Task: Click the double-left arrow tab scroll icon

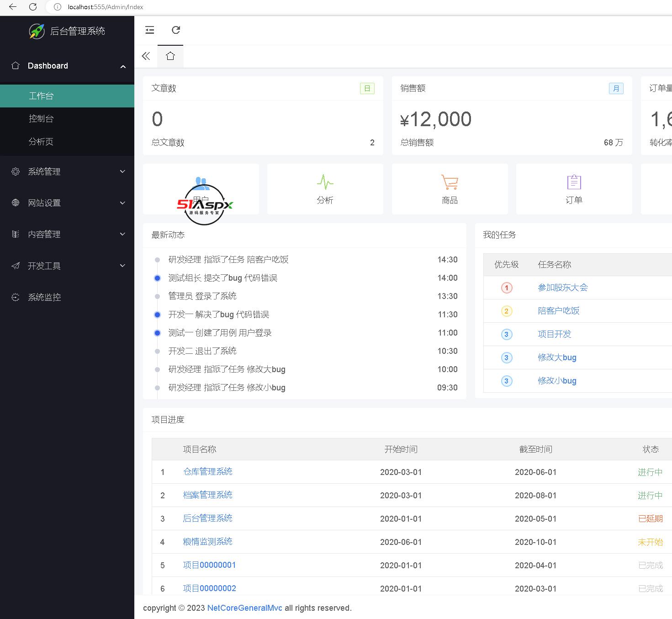Action: tap(146, 56)
